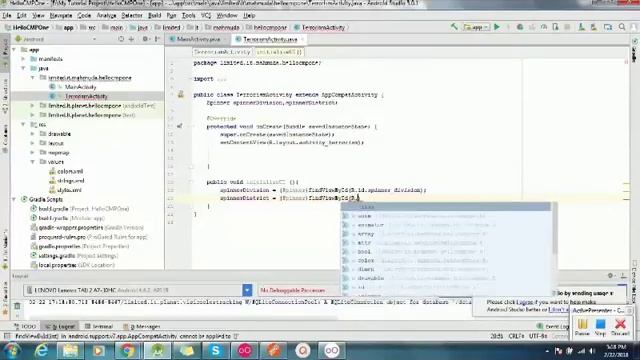Expand the layout folder

(32, 143)
